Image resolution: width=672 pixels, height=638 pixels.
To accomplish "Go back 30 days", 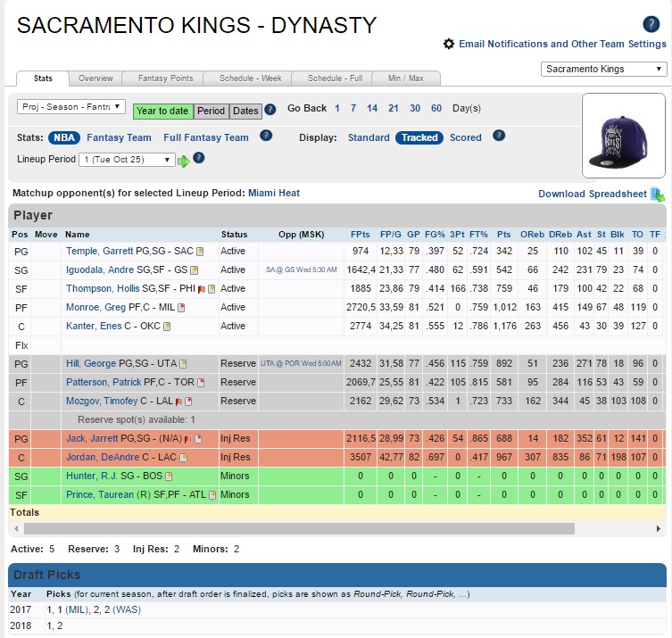I will point(415,108).
